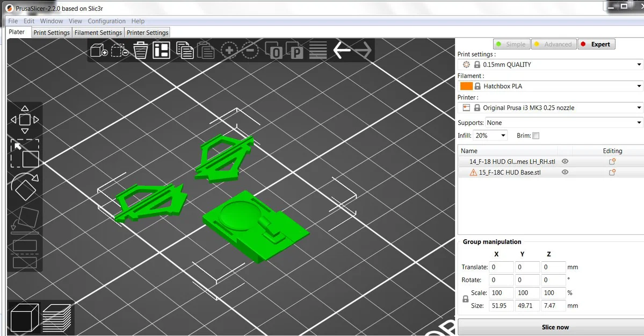Image resolution: width=644 pixels, height=336 pixels.
Task: Select 15_F-18C HUD Base.stl in object list
Action: [x=510, y=173]
